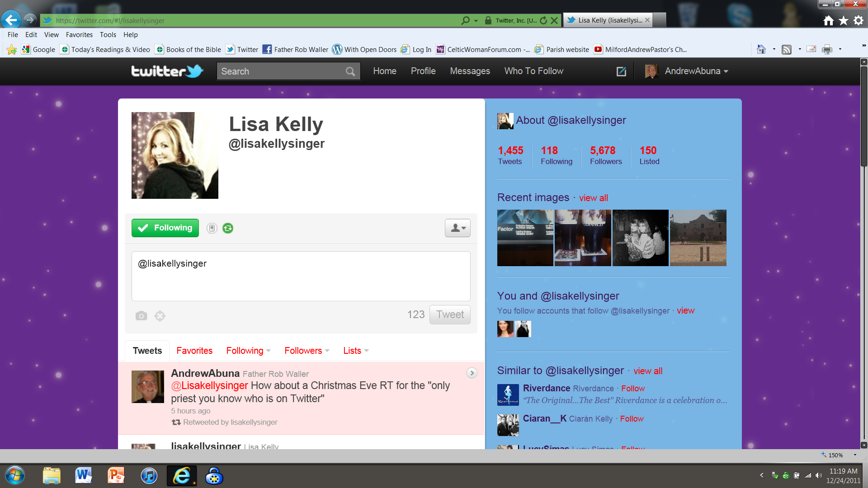868x488 pixels.
Task: Open Internet Explorer from the taskbar
Action: coord(182,476)
